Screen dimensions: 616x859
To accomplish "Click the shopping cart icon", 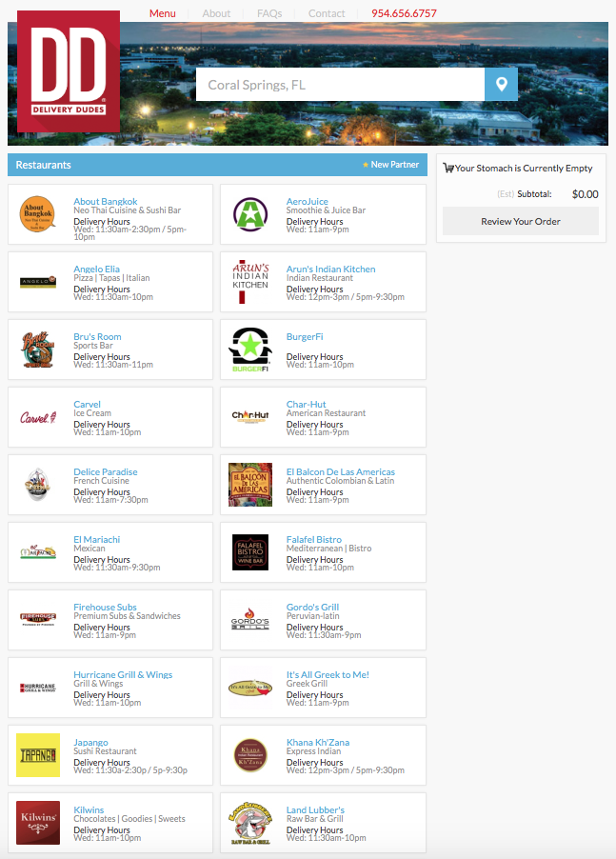I will click(x=448, y=169).
